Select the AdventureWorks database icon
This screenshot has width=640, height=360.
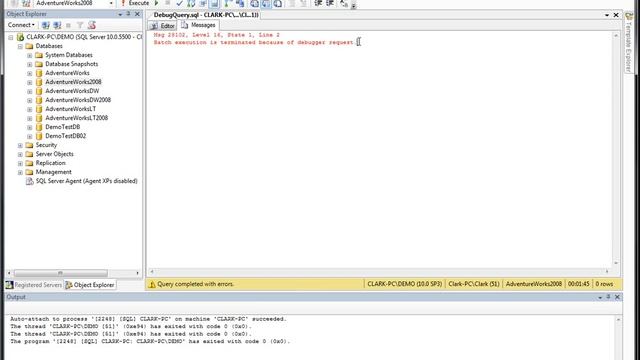tap(39, 73)
